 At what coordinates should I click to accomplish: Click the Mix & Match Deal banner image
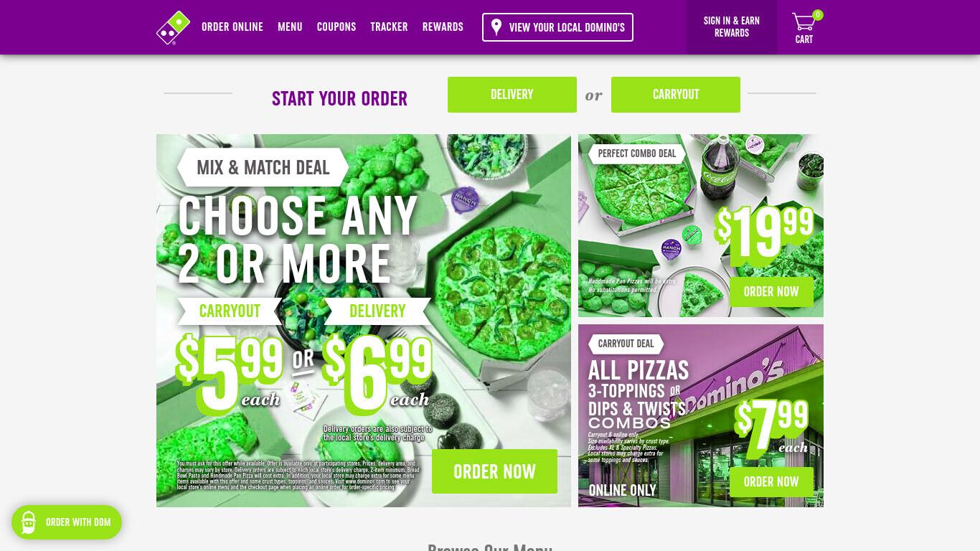364,321
